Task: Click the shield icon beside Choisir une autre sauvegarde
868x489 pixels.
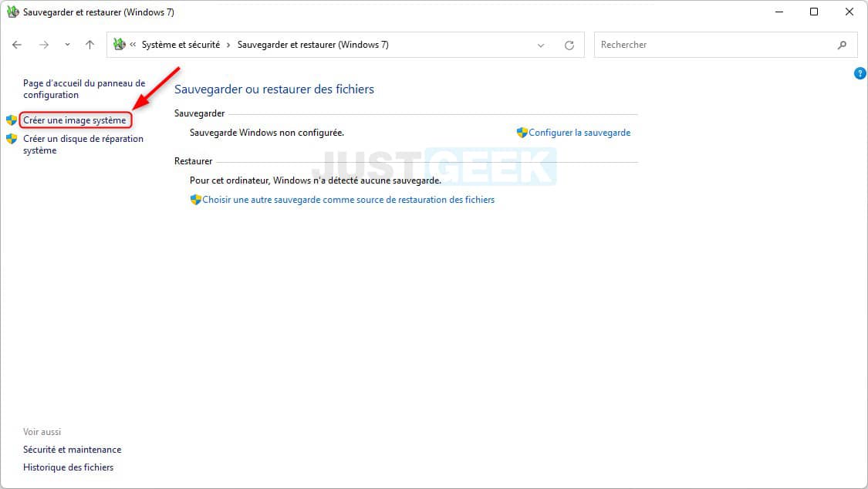Action: click(195, 200)
